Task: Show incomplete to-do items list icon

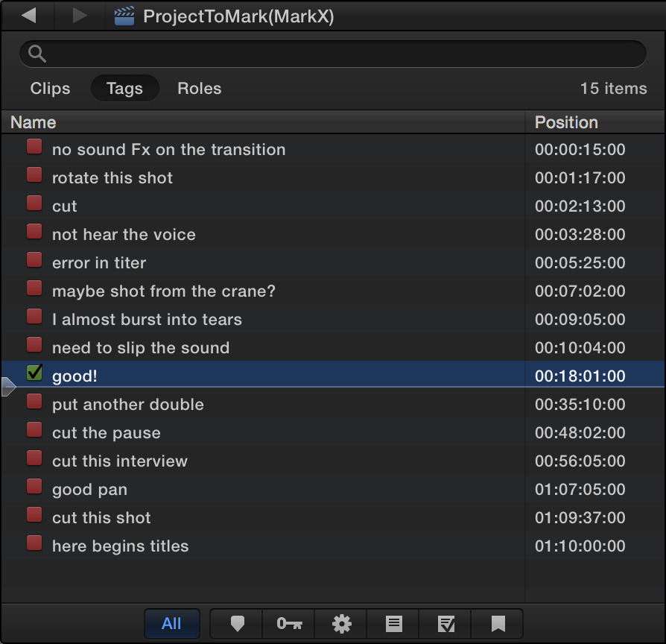Action: (394, 624)
